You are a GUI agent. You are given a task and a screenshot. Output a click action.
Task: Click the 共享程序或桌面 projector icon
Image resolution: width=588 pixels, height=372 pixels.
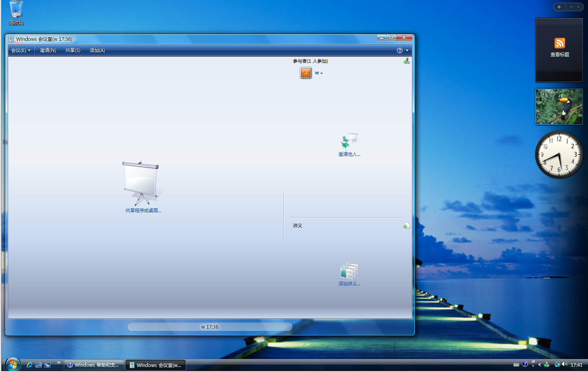142,181
